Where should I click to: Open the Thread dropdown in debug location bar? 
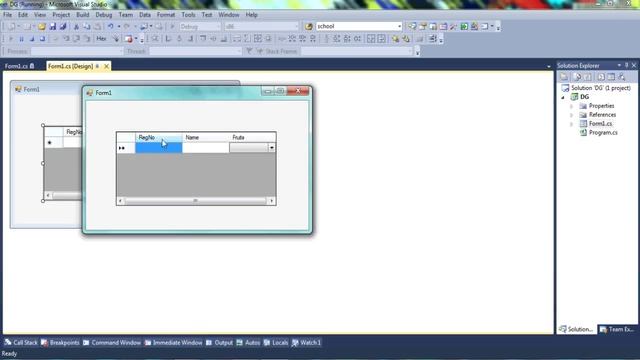[239, 51]
